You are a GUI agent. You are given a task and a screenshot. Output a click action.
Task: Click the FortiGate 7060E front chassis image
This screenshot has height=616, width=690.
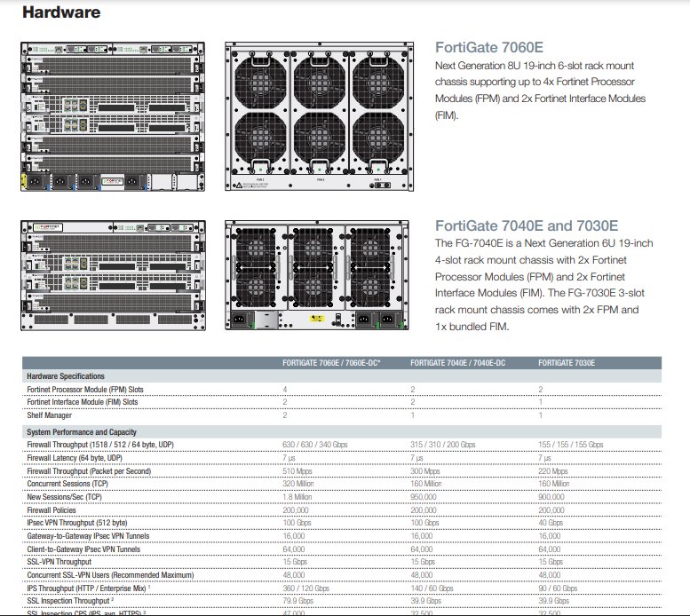click(113, 116)
